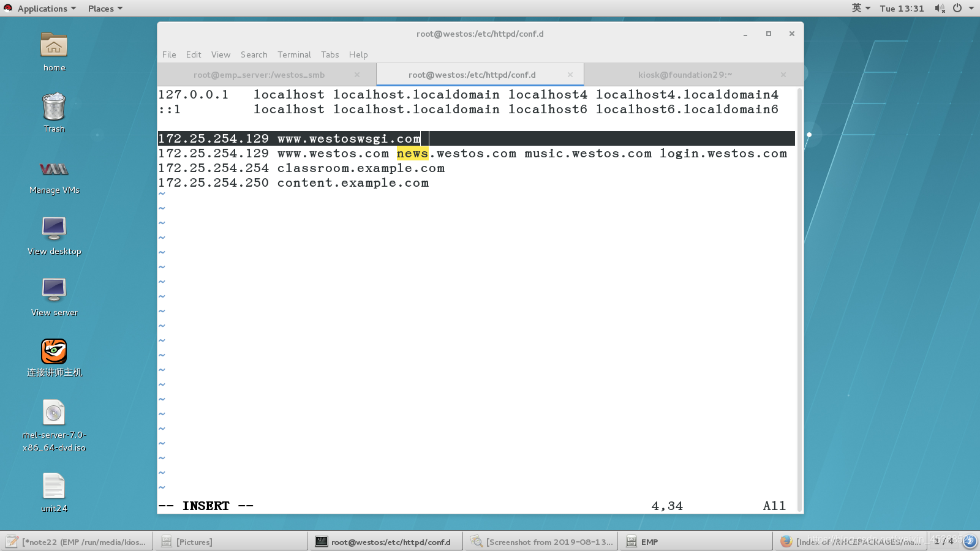Launch Manage VMs desktop icon

coord(54,169)
